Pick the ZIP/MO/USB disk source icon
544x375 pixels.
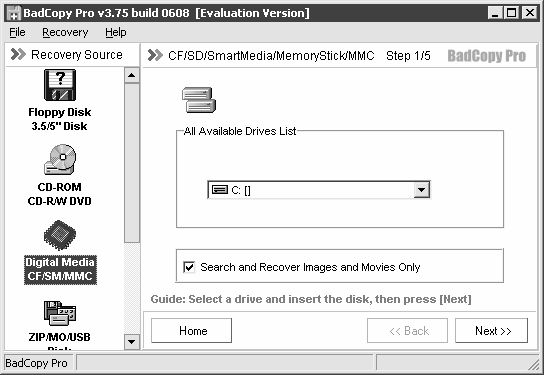60,313
